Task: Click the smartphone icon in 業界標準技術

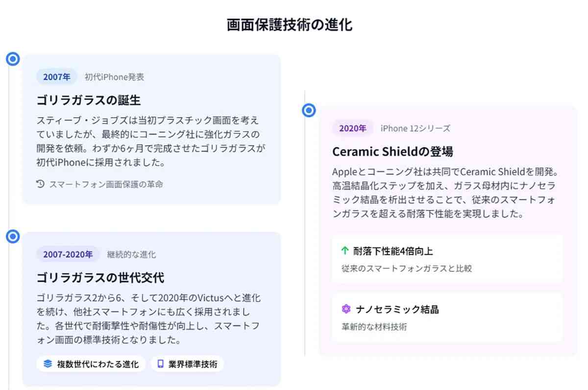Action: tap(160, 364)
